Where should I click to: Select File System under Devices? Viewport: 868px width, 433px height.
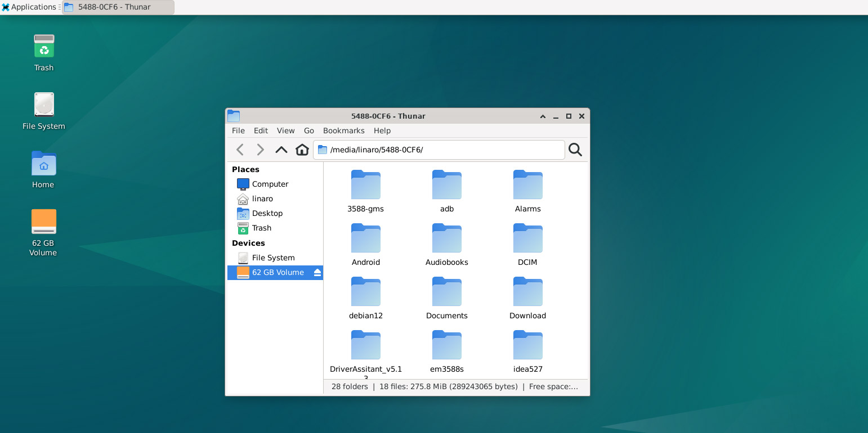(273, 258)
